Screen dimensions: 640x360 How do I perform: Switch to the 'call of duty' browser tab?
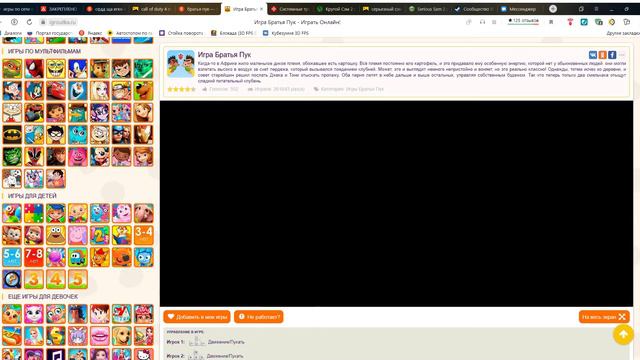pos(153,9)
